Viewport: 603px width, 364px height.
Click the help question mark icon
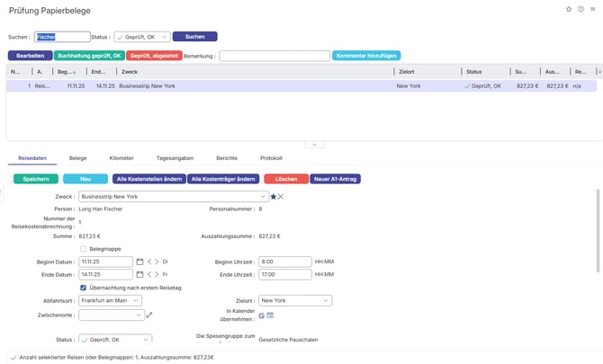click(x=580, y=9)
